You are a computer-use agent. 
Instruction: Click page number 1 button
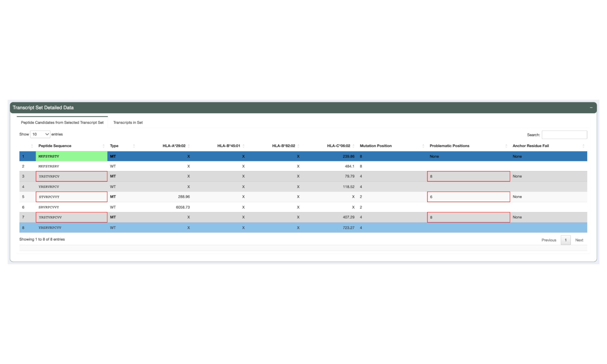click(567, 240)
